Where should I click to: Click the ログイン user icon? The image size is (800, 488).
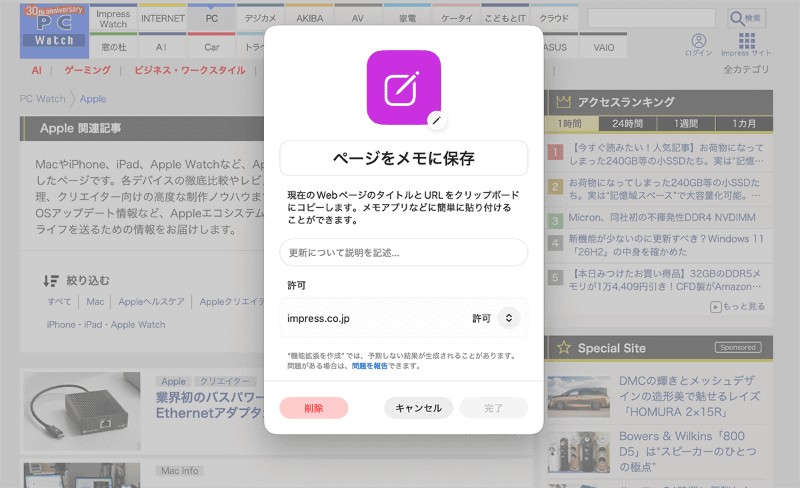coord(698,44)
